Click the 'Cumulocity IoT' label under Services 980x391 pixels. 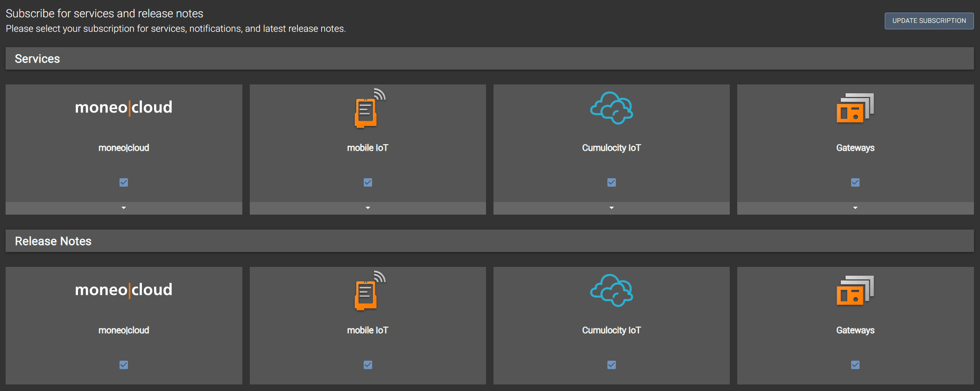[612, 148]
